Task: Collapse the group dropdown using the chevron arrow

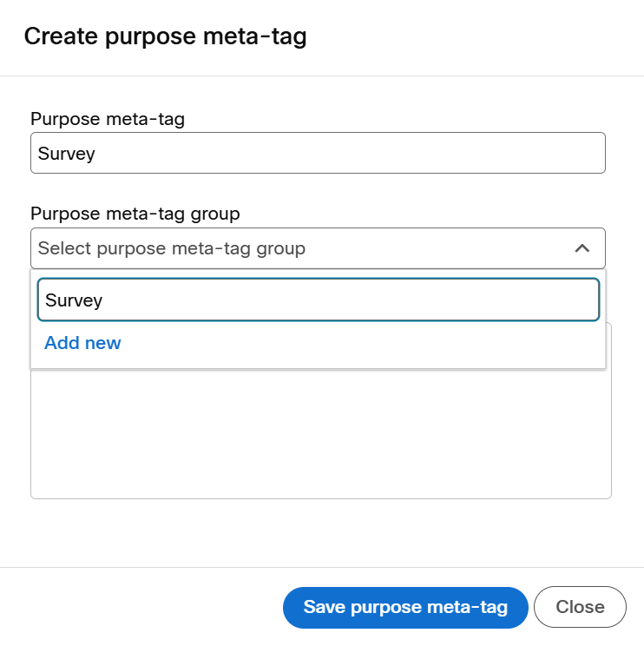Action: coord(582,248)
